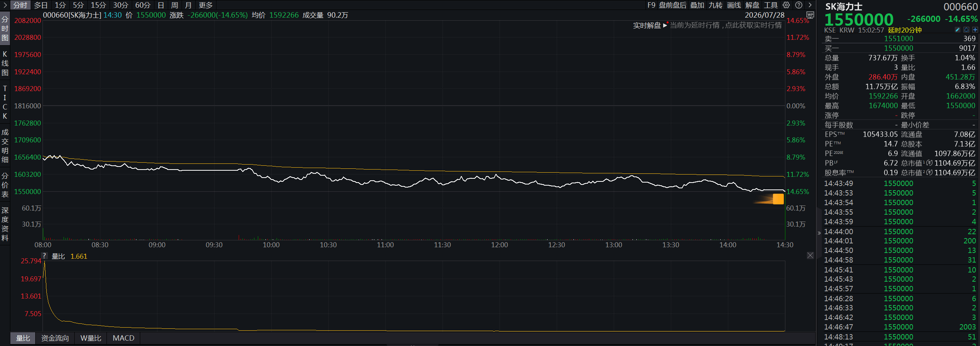The height and width of the screenshot is (346, 980).
Task: Switch to 资金流向 indicator tab
Action: [x=55, y=338]
